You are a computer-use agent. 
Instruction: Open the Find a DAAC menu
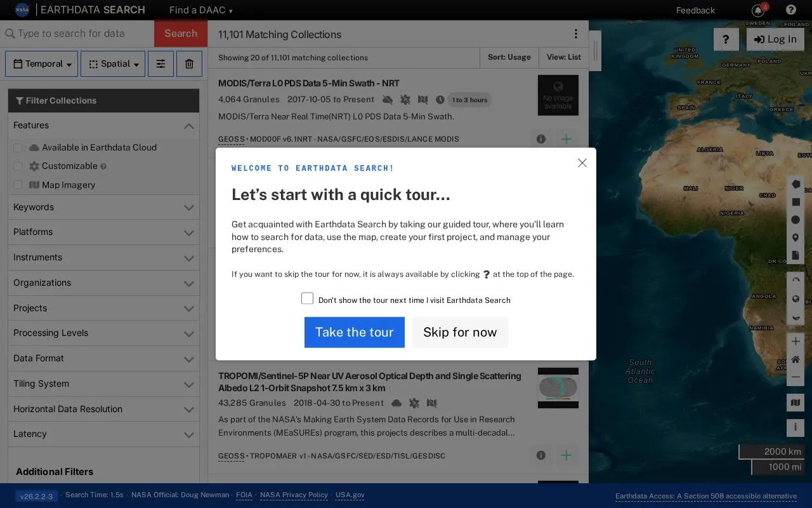tap(200, 10)
